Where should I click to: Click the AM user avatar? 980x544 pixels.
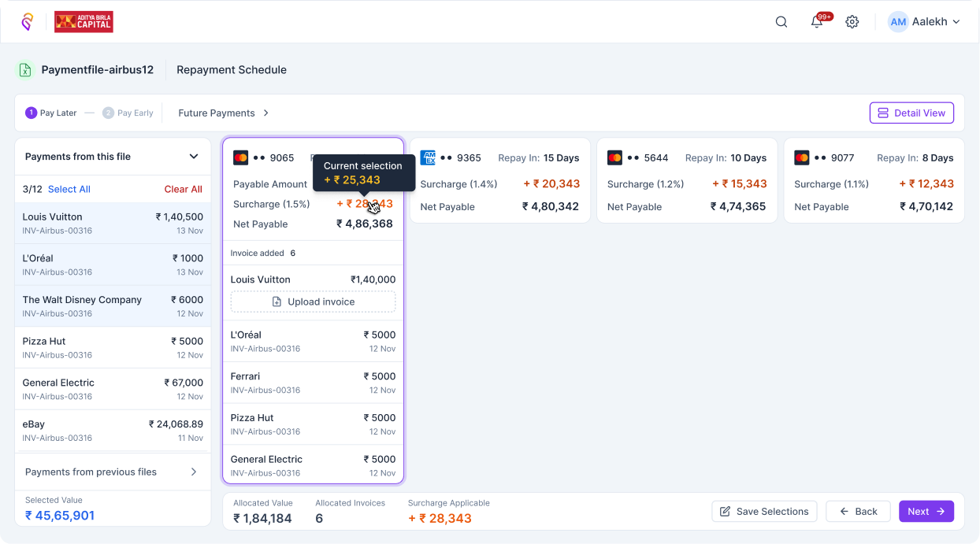898,22
